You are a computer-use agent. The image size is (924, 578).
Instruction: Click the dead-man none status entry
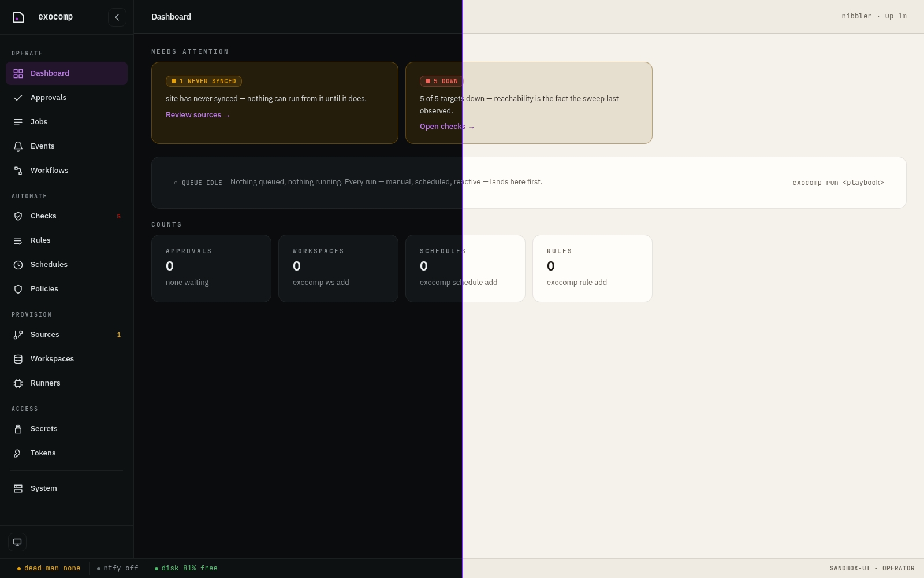[49, 569]
